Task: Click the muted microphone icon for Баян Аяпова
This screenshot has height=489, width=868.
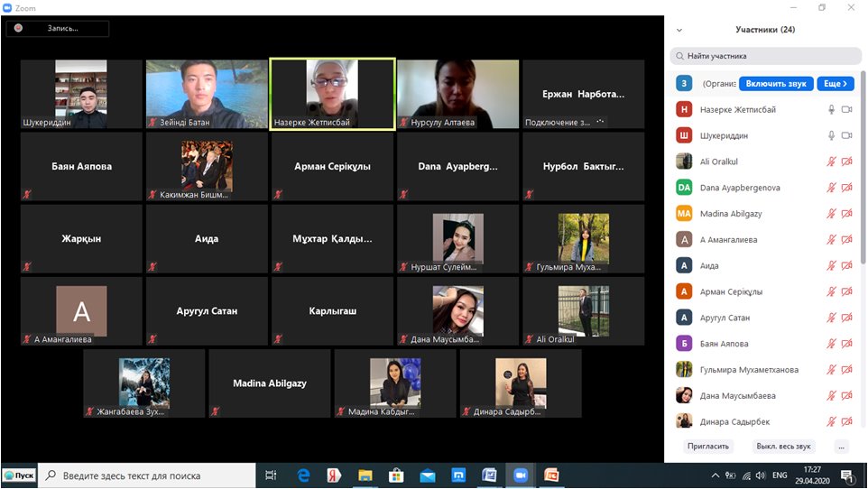Action: pyautogui.click(x=831, y=344)
